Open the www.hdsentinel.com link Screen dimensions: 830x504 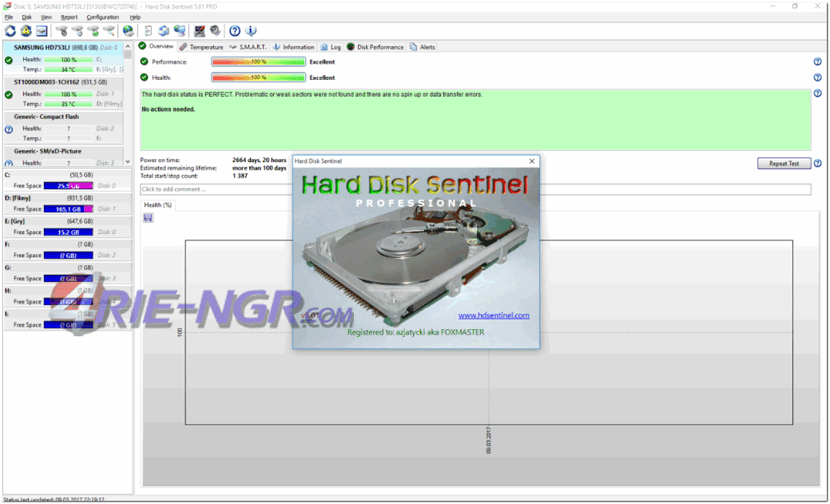point(494,315)
